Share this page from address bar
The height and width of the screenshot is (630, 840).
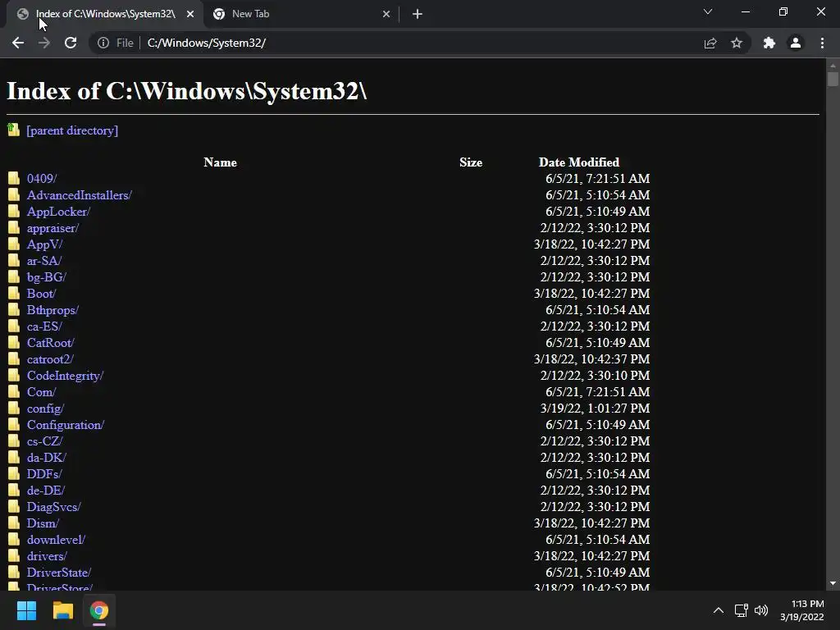click(x=710, y=43)
